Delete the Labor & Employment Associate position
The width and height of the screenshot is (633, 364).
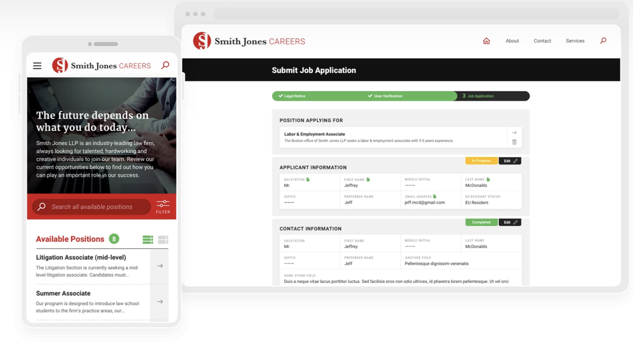tap(514, 142)
